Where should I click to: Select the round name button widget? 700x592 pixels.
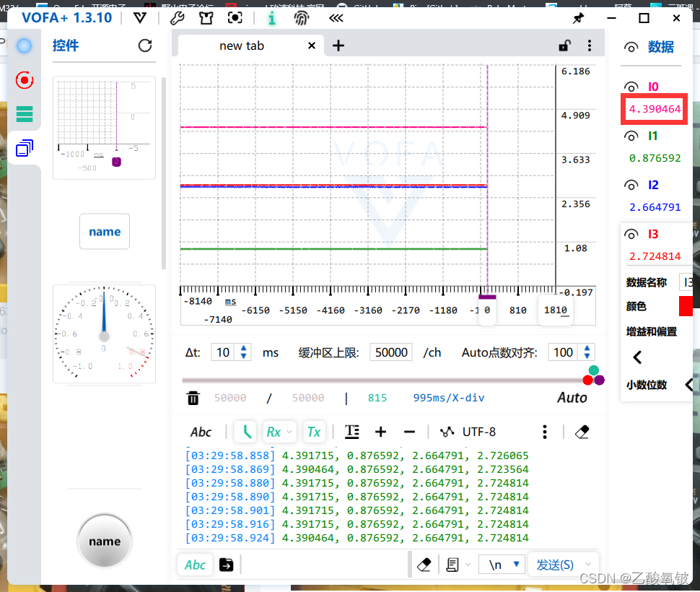click(x=105, y=541)
